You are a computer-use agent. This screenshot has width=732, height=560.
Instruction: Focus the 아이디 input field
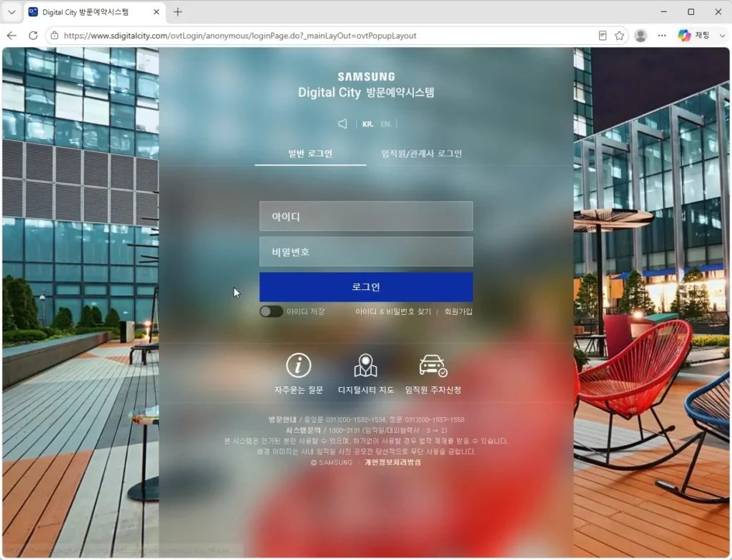click(366, 216)
